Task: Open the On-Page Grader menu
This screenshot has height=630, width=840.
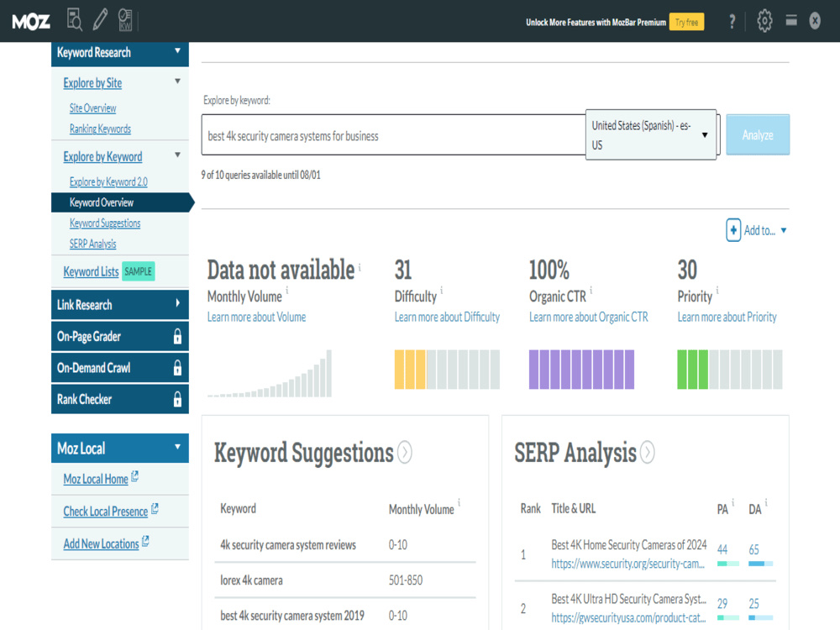Action: [120, 337]
